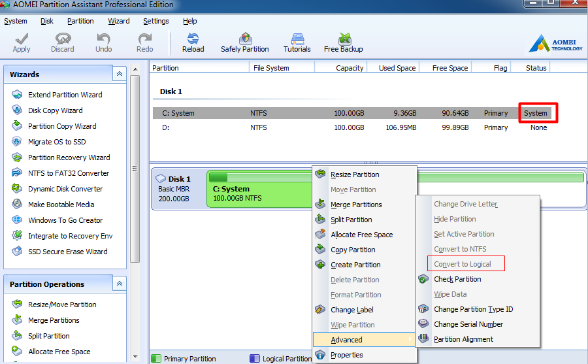Open the Disk menu
The height and width of the screenshot is (364, 588).
(x=47, y=21)
